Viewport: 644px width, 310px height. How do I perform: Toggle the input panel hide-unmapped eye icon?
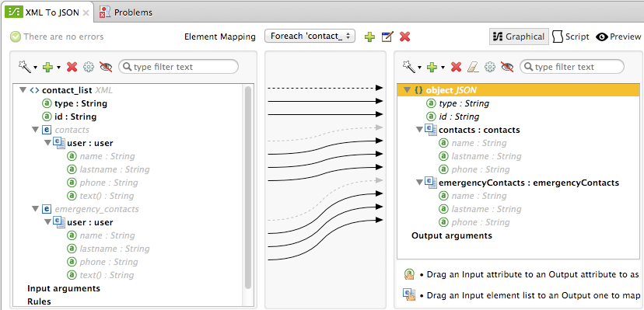click(x=106, y=68)
